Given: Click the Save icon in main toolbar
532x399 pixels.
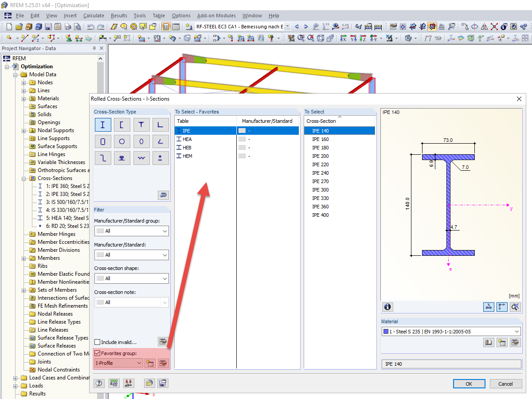Looking at the screenshot, I should pyautogui.click(x=48, y=27).
